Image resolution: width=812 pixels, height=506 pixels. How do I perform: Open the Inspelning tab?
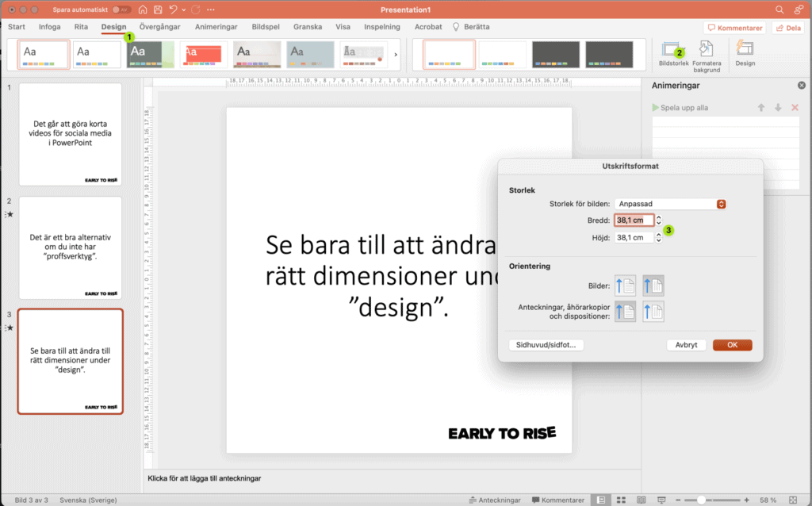click(x=382, y=27)
